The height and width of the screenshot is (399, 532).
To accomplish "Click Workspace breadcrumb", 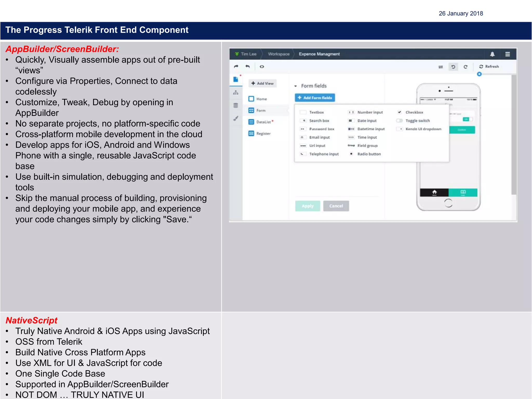I will tap(279, 54).
